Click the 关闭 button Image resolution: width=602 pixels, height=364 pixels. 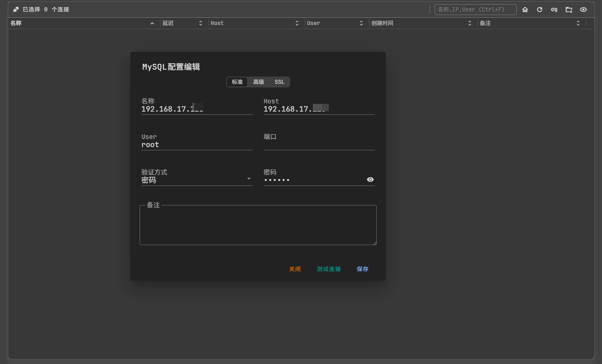(x=295, y=269)
